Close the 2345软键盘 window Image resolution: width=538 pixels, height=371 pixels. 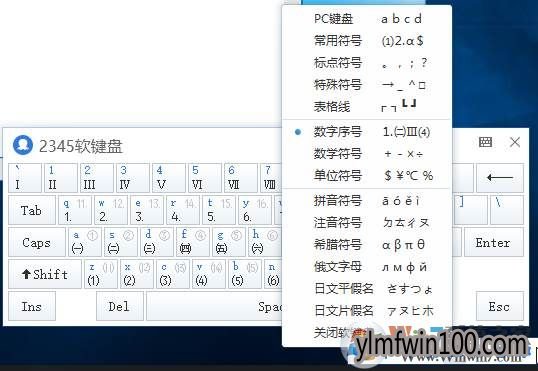click(x=515, y=142)
